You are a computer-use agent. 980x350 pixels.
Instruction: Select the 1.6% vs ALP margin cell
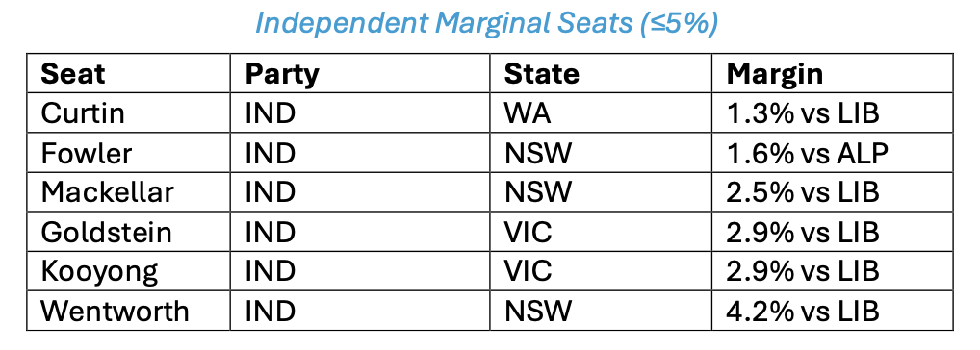coord(833,153)
